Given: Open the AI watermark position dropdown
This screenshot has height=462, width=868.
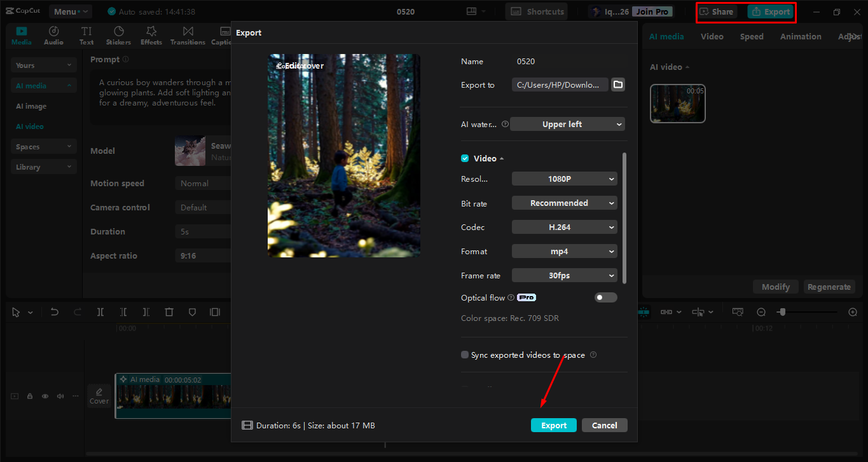Looking at the screenshot, I should coord(567,124).
